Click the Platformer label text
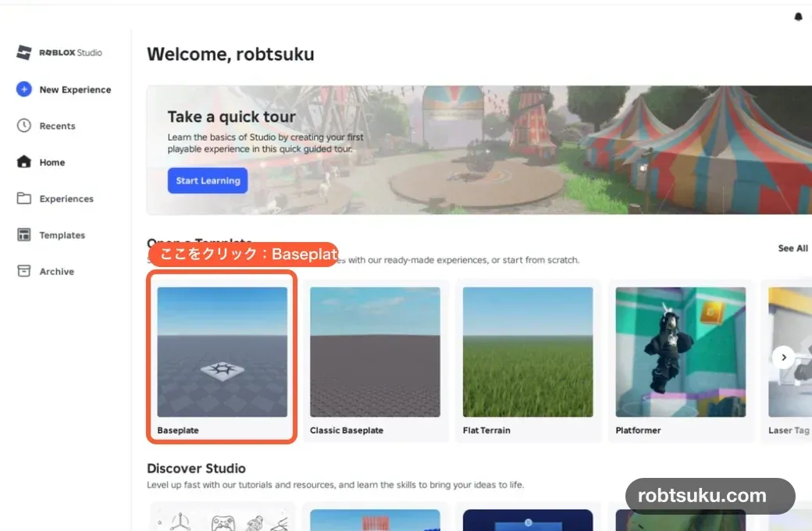The height and width of the screenshot is (531, 812). point(638,430)
